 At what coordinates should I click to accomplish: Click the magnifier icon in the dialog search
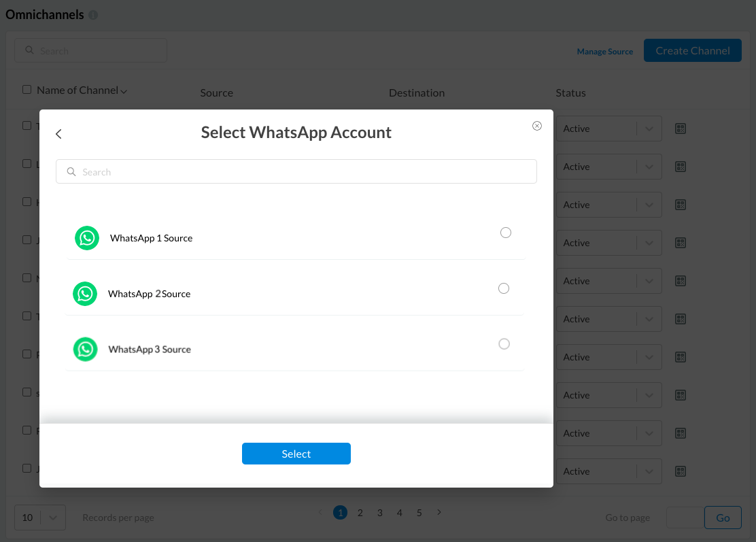[71, 171]
